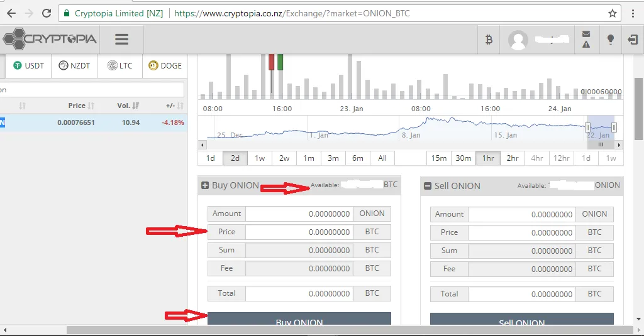Click the page horizontal scrollbar
The height and width of the screenshot is (336, 644).
350,330
